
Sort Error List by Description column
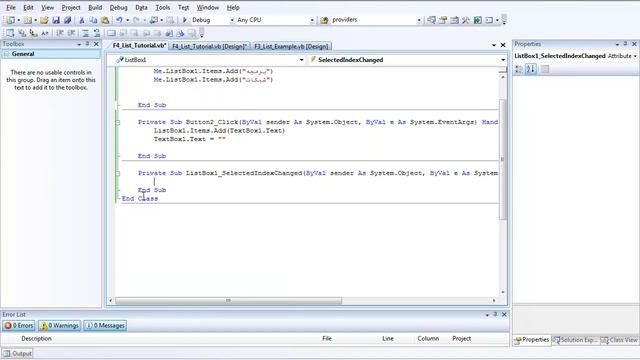[36, 338]
